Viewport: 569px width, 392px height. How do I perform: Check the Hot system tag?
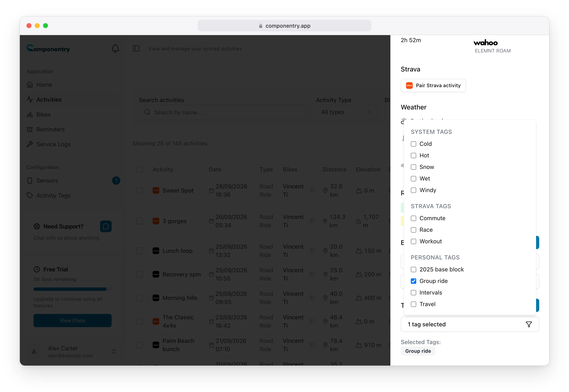tap(414, 156)
